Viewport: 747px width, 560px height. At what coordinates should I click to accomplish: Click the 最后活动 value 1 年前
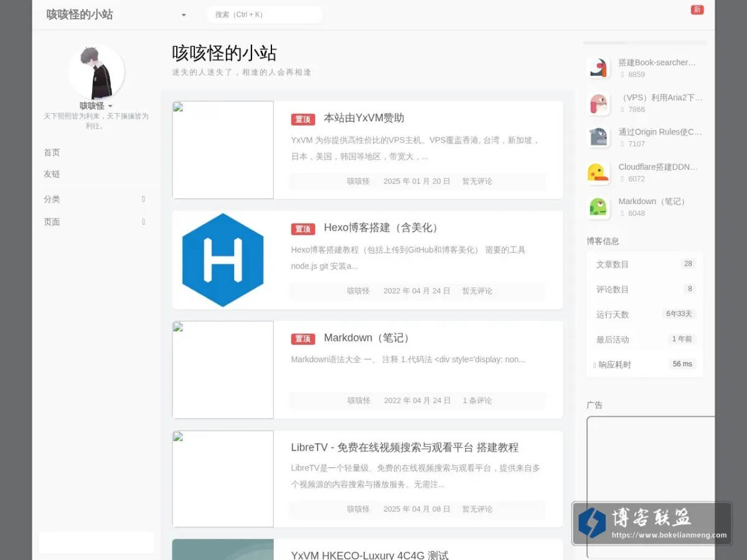coord(682,339)
